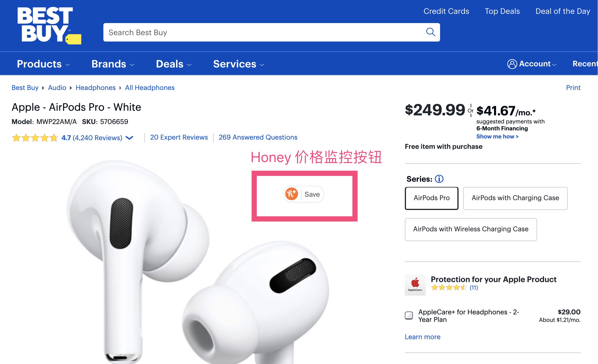598x364 pixels.
Task: Check AppleCare+ for Headphones 2-Year Plan
Action: click(409, 316)
